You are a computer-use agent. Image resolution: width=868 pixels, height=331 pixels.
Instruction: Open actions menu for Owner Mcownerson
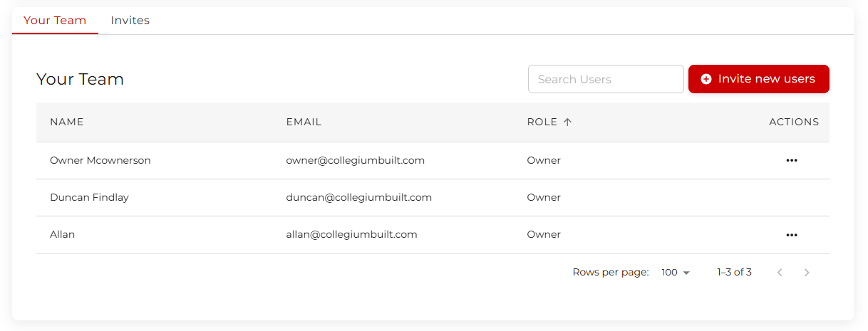[791, 160]
